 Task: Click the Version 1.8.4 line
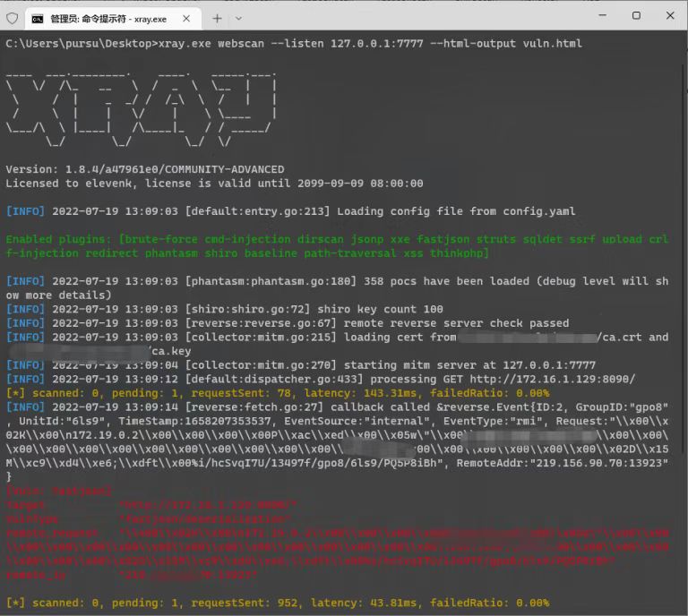(145, 169)
